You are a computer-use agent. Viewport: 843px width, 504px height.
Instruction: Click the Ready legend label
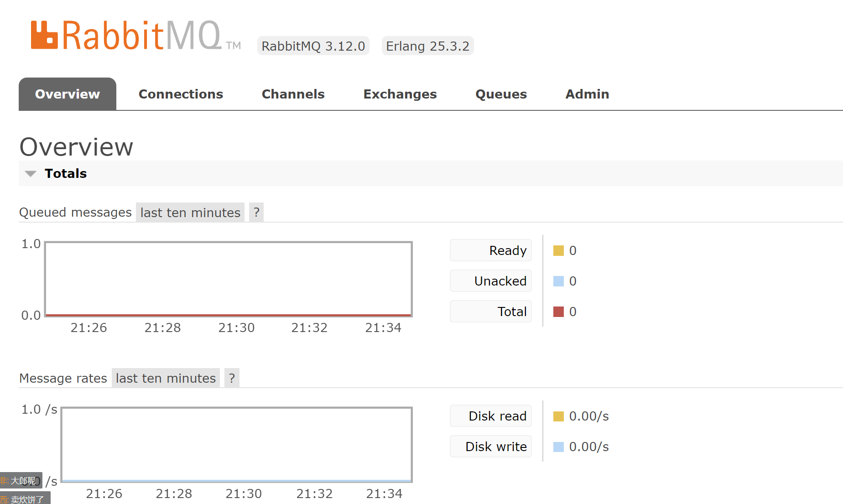[x=491, y=250]
